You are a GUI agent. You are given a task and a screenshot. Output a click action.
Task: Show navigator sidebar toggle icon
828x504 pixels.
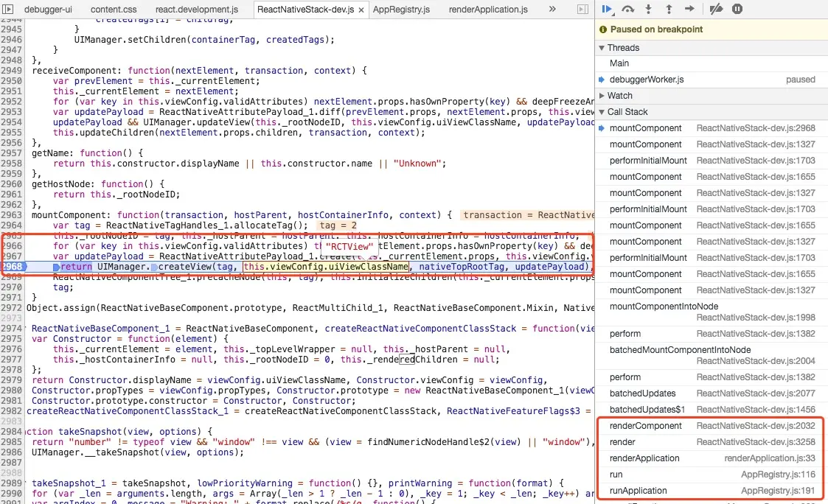click(8, 9)
